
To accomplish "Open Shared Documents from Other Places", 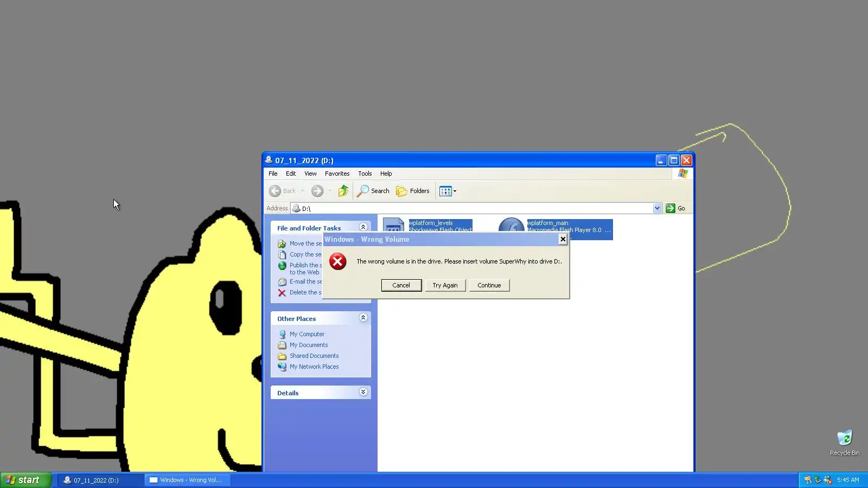I will pyautogui.click(x=314, y=356).
